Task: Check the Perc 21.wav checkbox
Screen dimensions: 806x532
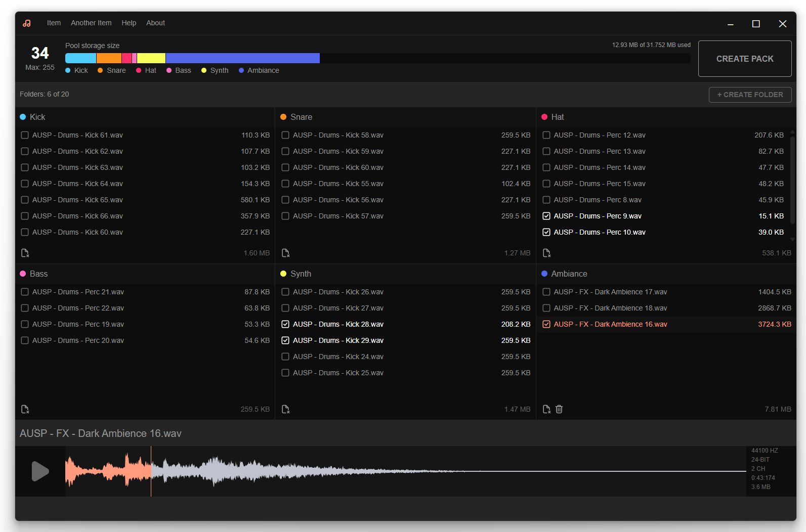Action: pos(25,292)
